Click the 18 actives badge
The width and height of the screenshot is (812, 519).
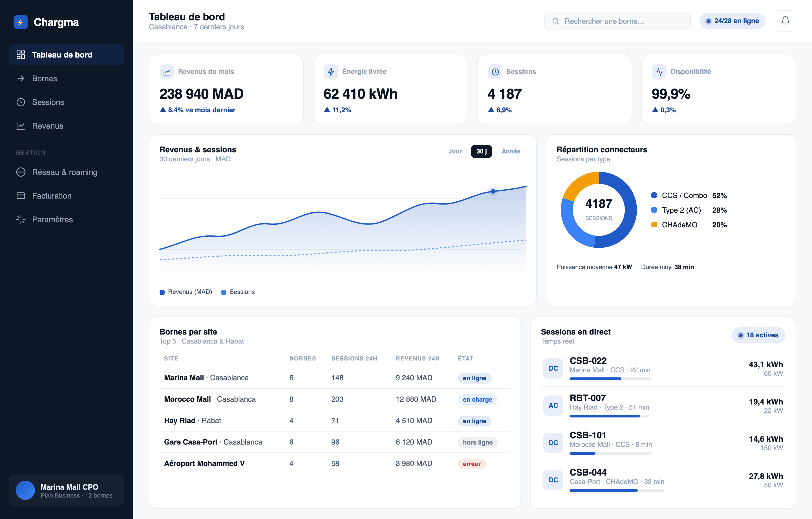pyautogui.click(x=758, y=335)
